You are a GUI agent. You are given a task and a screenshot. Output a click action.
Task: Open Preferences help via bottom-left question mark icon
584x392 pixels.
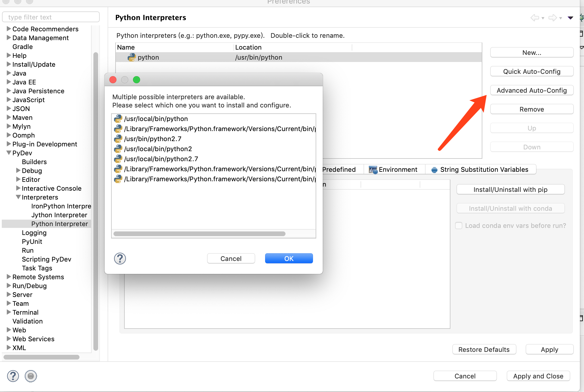[x=13, y=376]
